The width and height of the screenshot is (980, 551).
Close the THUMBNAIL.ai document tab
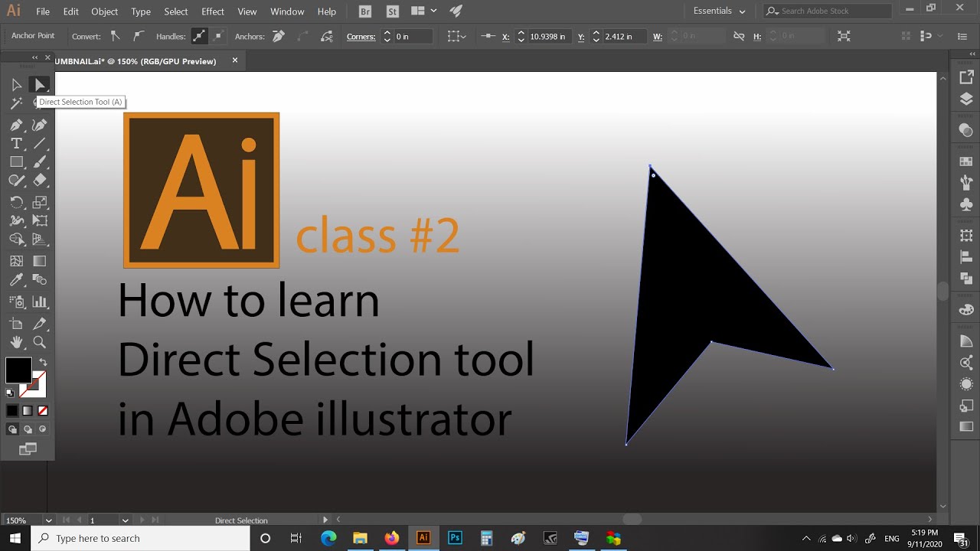point(235,60)
